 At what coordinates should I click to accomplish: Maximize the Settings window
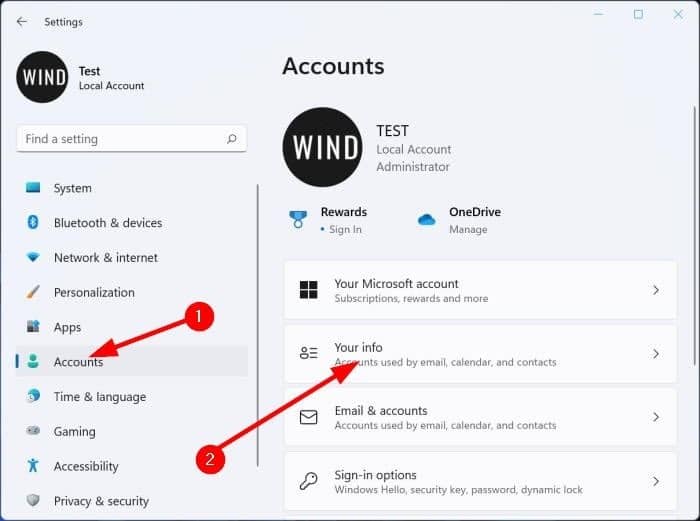tap(638, 14)
